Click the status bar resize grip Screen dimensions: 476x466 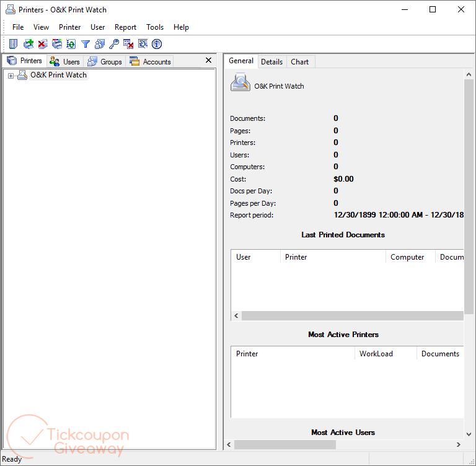coord(472,462)
